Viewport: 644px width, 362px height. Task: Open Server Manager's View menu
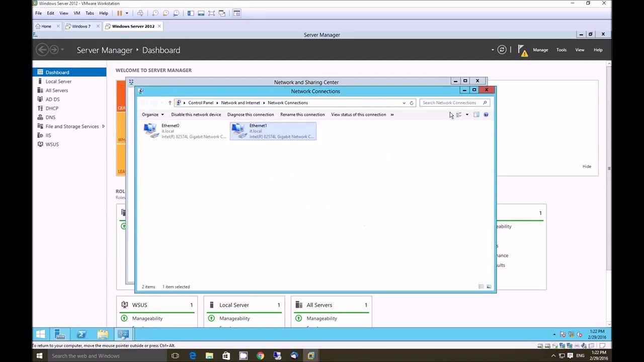point(580,50)
